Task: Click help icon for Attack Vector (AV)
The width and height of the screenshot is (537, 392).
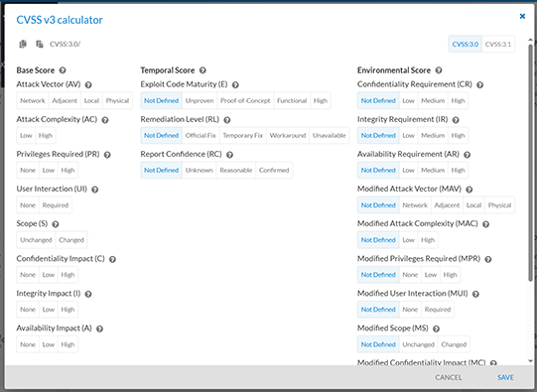Action: (x=88, y=85)
